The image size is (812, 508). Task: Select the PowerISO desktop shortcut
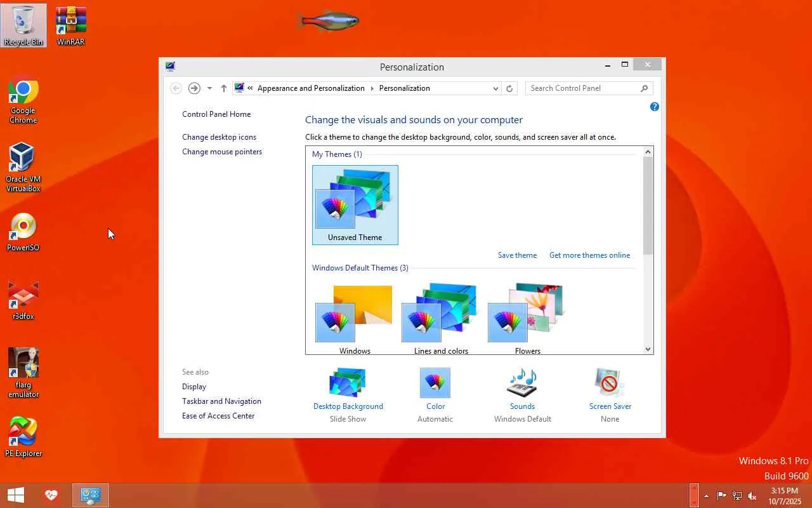point(23,232)
